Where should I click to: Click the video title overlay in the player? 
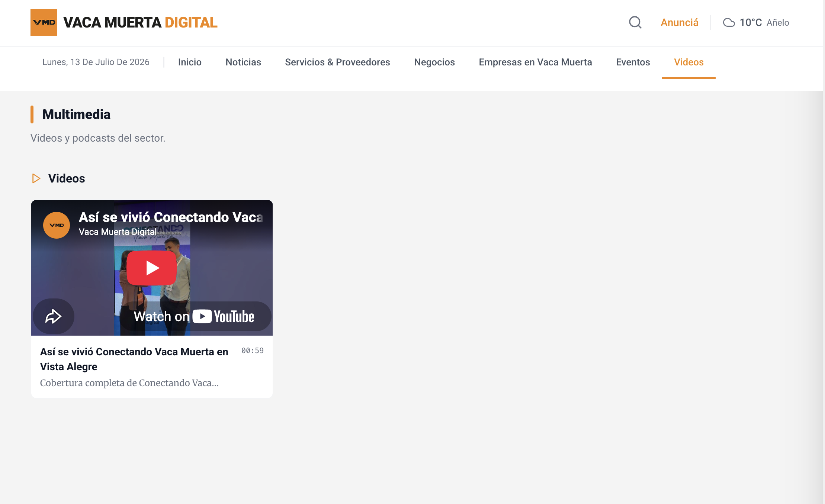tap(171, 217)
